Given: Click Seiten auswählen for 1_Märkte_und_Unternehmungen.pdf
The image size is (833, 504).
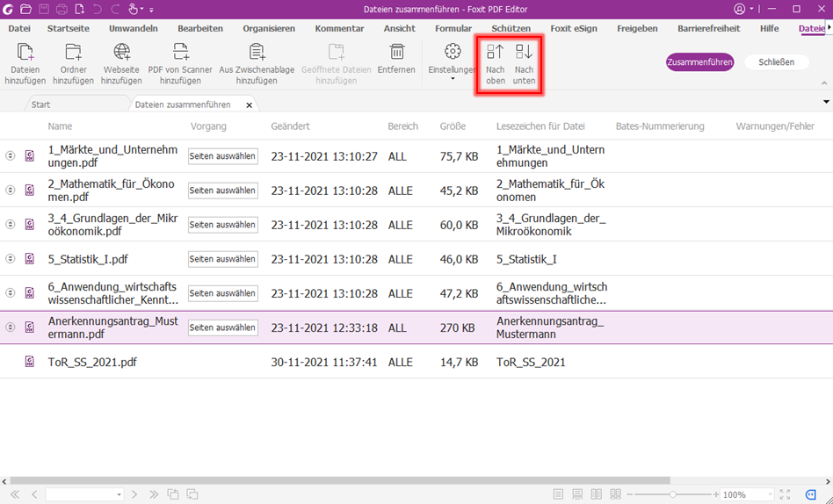Looking at the screenshot, I should click(222, 156).
